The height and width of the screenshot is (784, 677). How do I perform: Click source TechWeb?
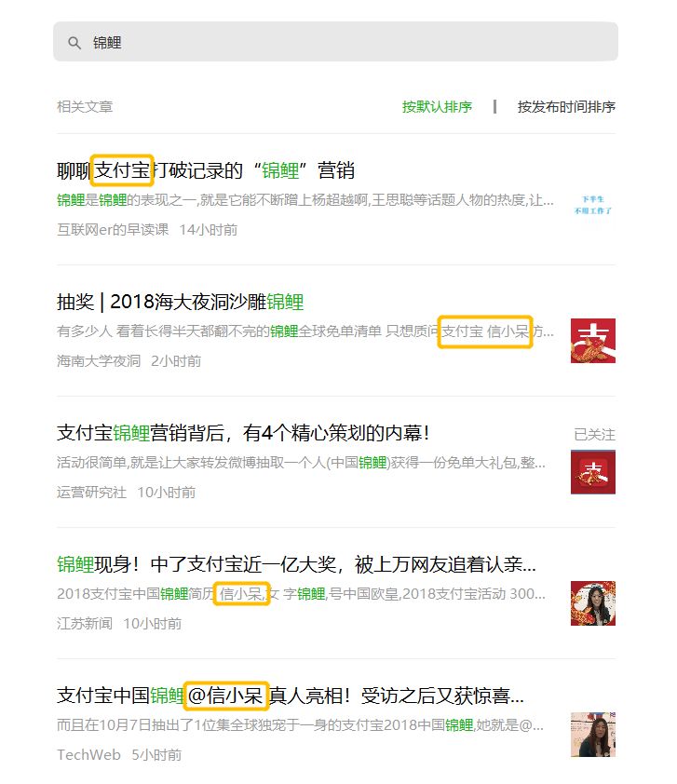pyautogui.click(x=88, y=754)
